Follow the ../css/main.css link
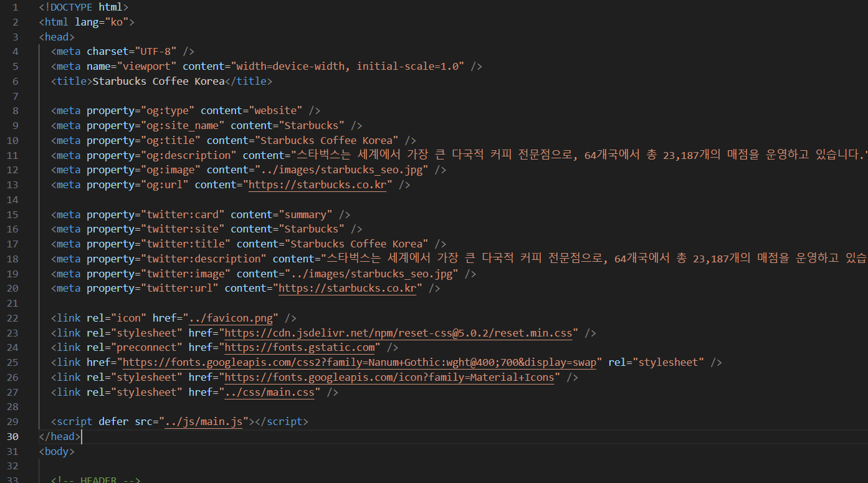 click(x=270, y=393)
